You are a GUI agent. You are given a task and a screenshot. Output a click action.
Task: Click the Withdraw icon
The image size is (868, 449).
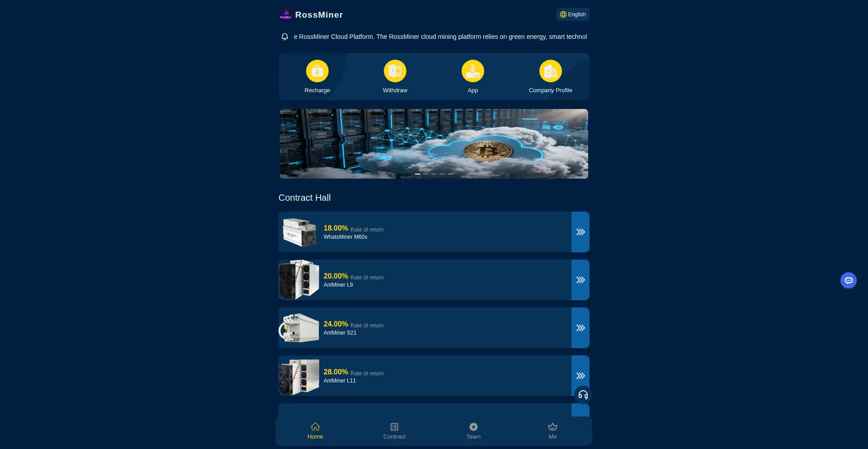click(395, 71)
